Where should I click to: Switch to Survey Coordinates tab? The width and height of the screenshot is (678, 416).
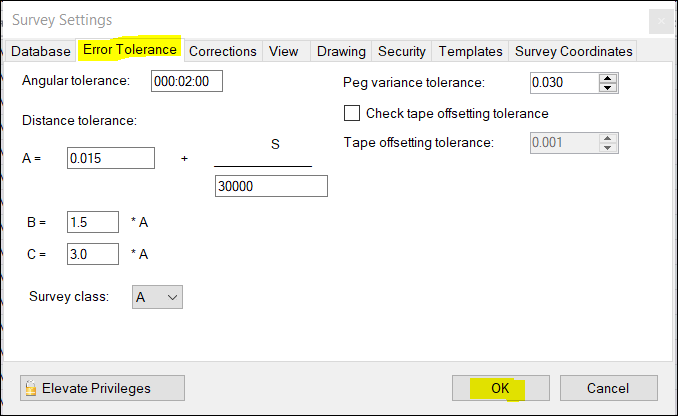point(573,51)
